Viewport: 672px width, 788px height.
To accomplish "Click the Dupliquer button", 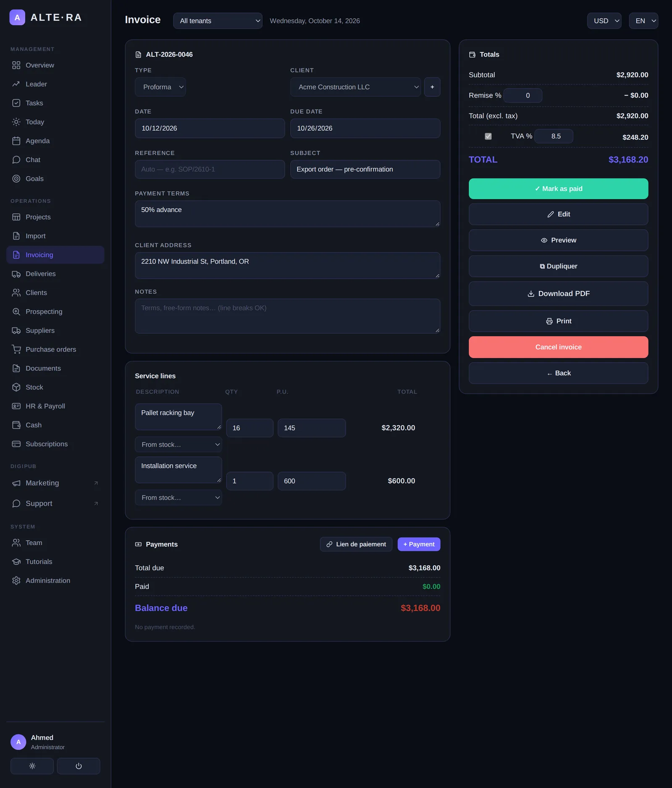I will pyautogui.click(x=559, y=266).
